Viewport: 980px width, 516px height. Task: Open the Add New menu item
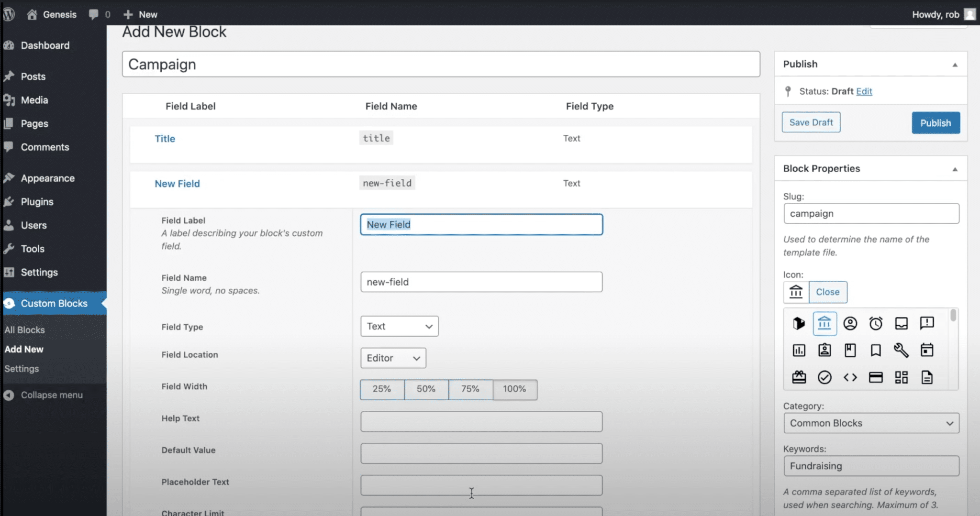[24, 349]
